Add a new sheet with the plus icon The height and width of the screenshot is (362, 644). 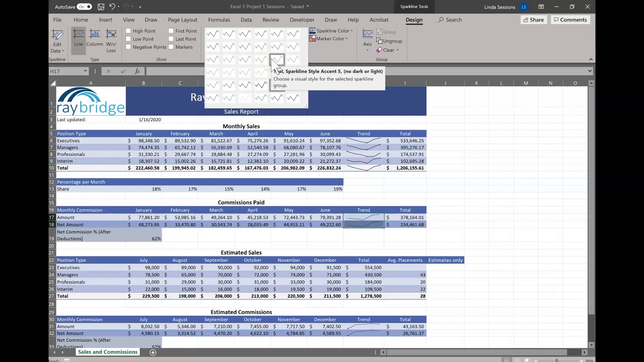pos(153,352)
